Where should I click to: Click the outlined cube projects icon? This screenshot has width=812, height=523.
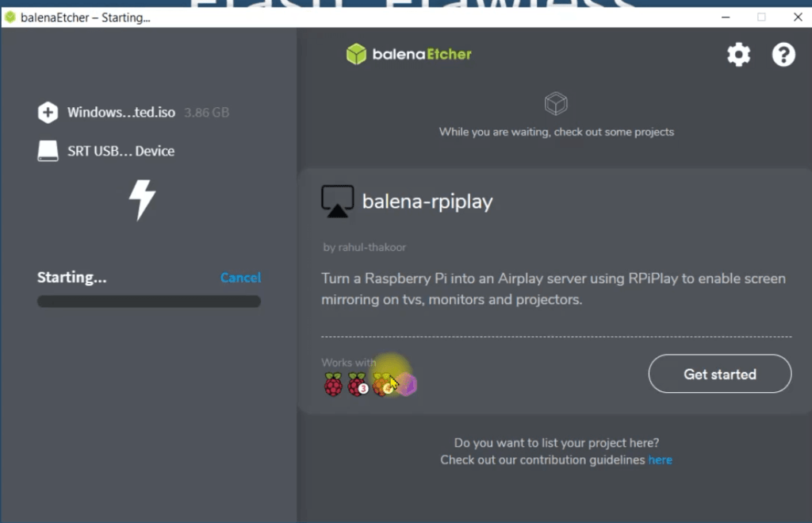click(556, 104)
